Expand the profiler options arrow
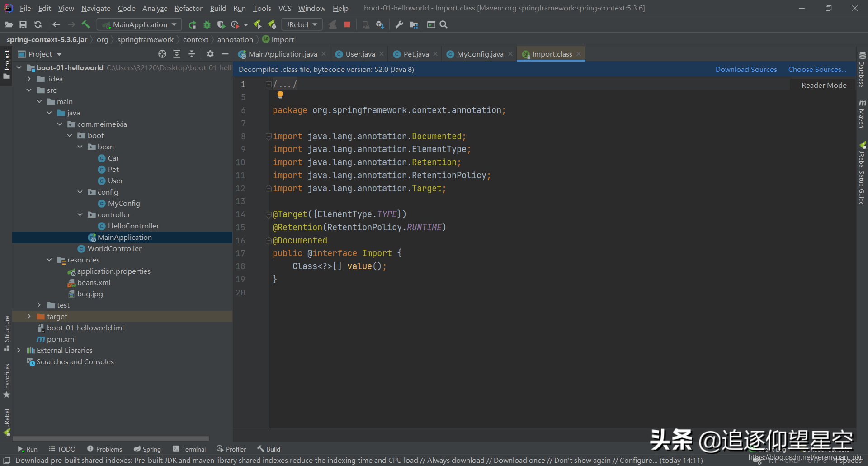 pos(246,25)
